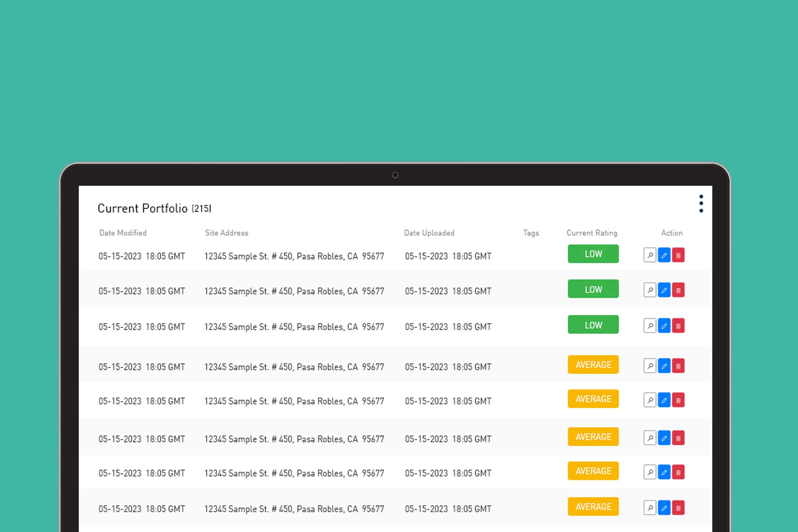Click magnifier icon in fourth AVERAGE row
Image resolution: width=798 pixels, height=532 pixels.
650,472
